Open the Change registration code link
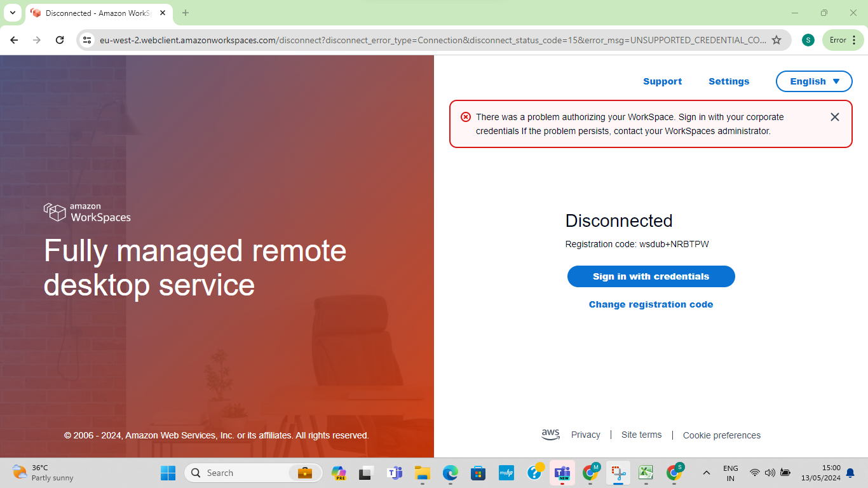The height and width of the screenshot is (488, 868). click(651, 304)
